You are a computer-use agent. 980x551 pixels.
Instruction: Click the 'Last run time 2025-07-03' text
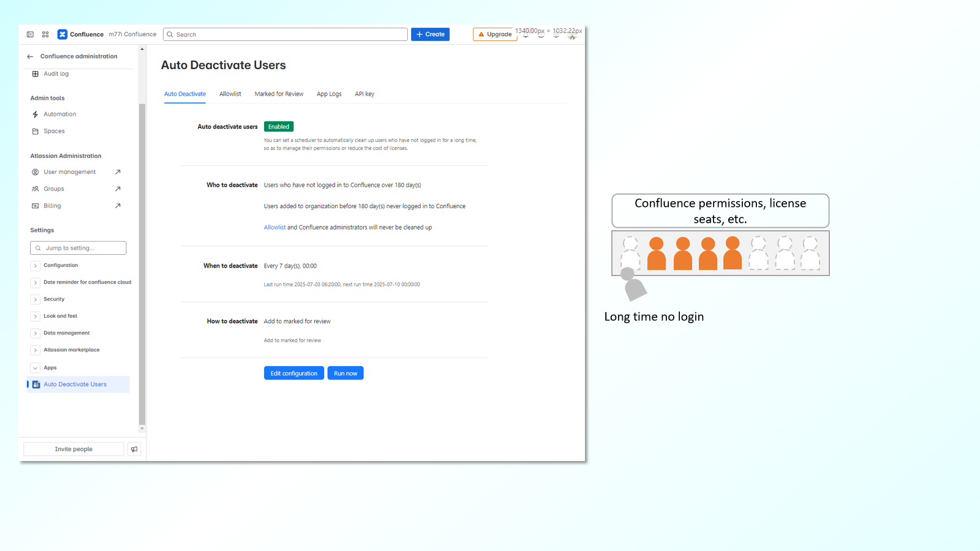pyautogui.click(x=342, y=285)
